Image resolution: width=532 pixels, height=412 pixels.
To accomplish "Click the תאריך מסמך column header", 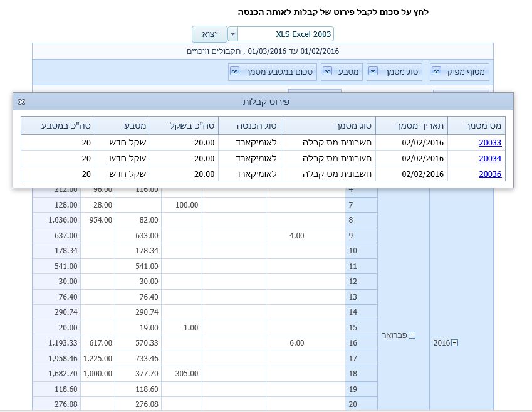I will (x=412, y=125).
